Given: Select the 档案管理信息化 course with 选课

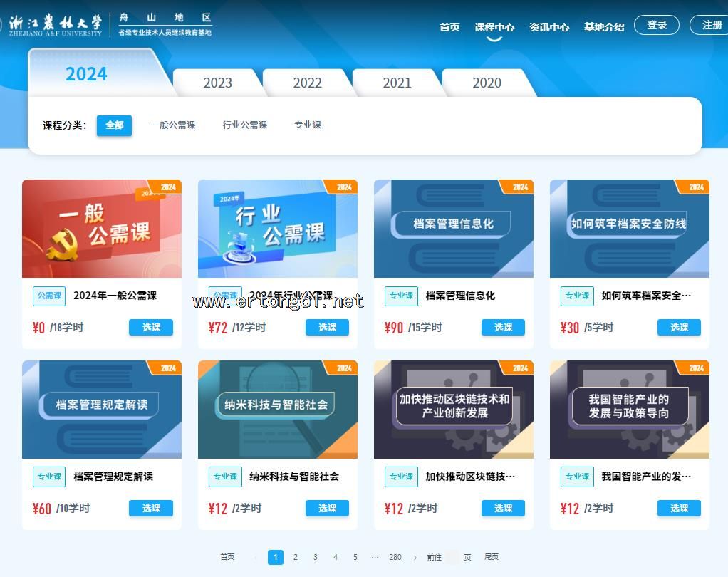Looking at the screenshot, I should pyautogui.click(x=503, y=327).
